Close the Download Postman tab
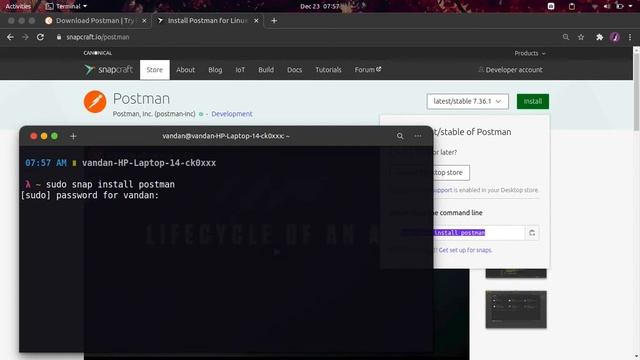The image size is (640, 360). click(x=144, y=20)
